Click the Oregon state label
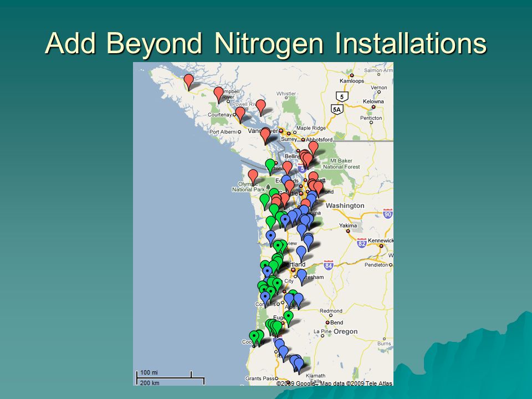This screenshot has width=532, height=399. point(345,331)
